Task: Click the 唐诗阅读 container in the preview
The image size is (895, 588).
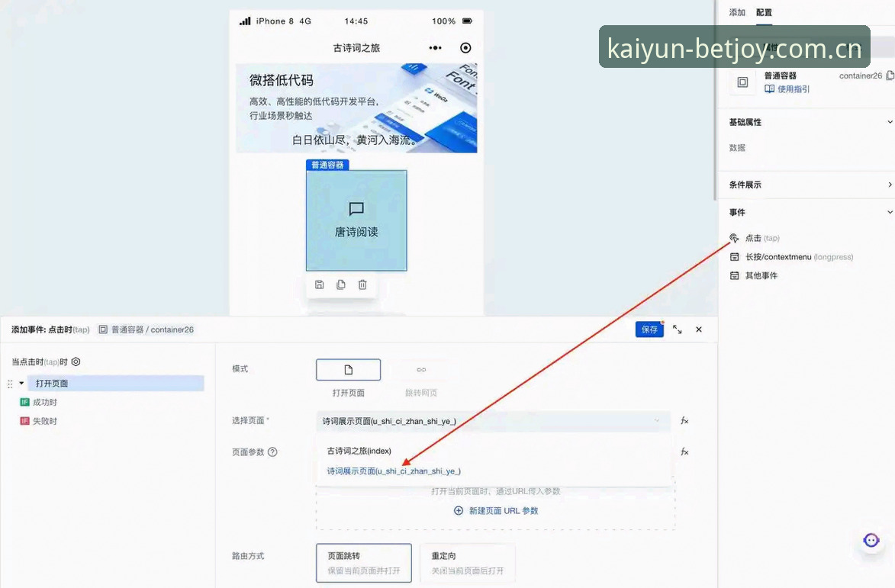Action: pyautogui.click(x=356, y=220)
